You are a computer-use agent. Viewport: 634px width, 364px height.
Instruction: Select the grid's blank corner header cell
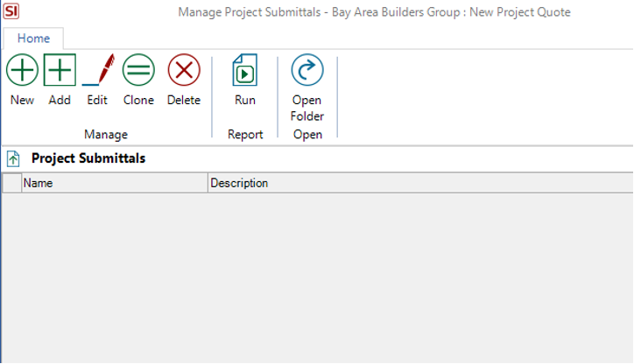[x=11, y=183]
